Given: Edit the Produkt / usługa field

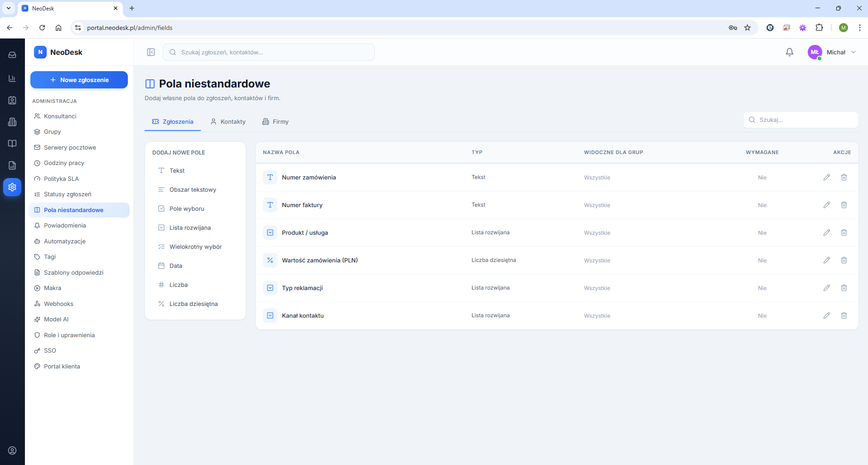Looking at the screenshot, I should [x=827, y=232].
